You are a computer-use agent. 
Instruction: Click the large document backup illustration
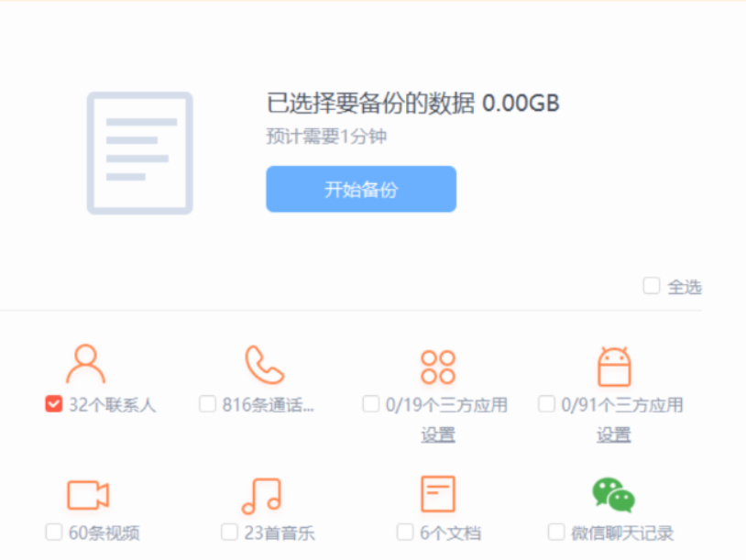click(x=139, y=153)
